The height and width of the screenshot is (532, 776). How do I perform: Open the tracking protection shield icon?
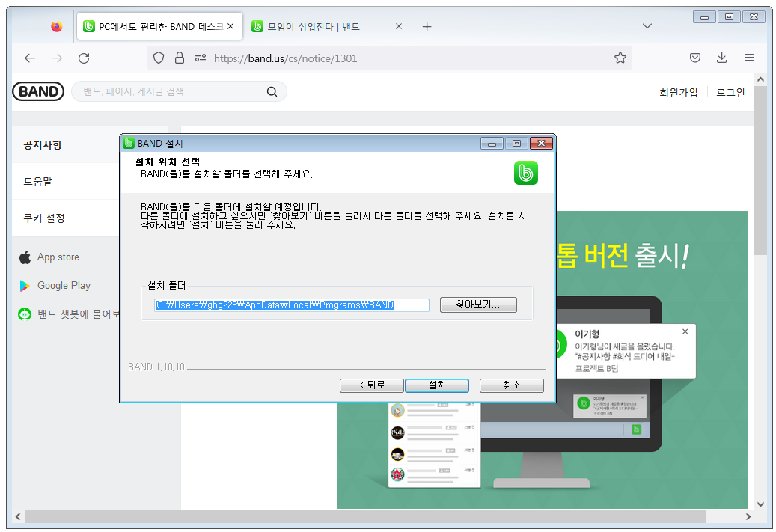point(159,58)
